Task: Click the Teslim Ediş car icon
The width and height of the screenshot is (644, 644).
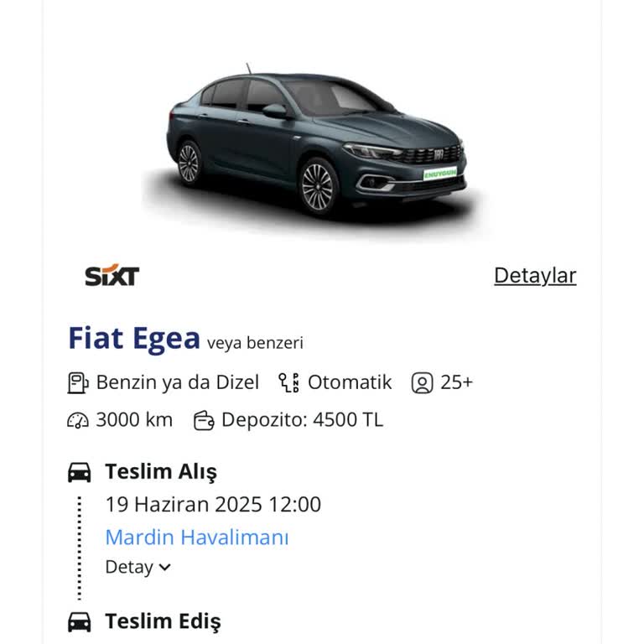Action: (79, 621)
